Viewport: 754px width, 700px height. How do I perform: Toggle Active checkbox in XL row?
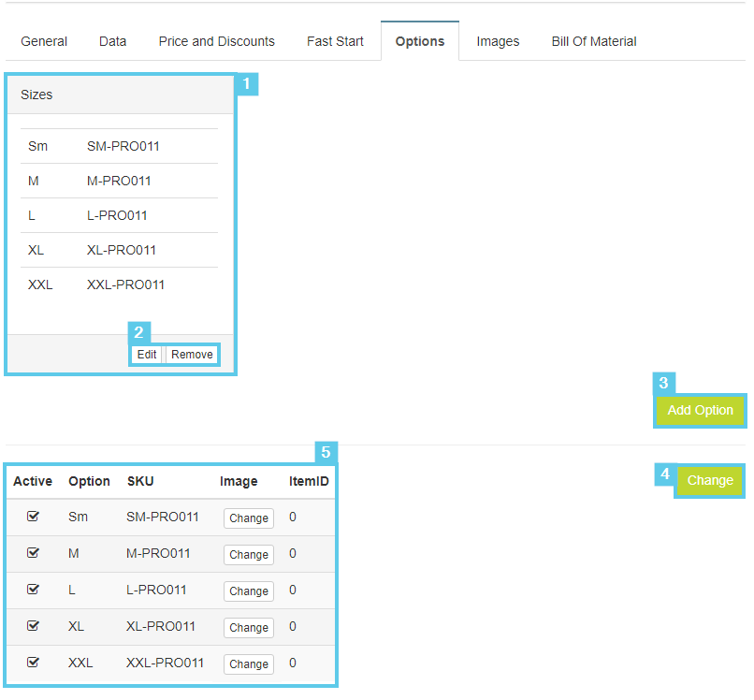(x=33, y=626)
